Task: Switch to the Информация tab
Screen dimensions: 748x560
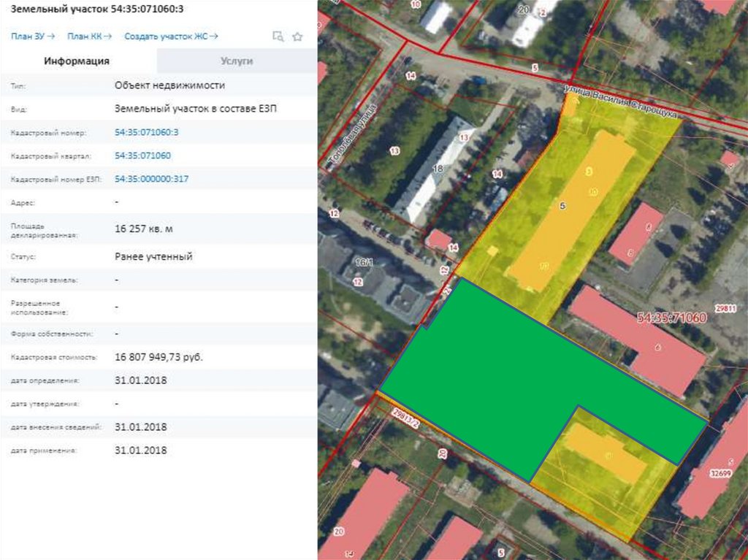Action: [x=77, y=61]
